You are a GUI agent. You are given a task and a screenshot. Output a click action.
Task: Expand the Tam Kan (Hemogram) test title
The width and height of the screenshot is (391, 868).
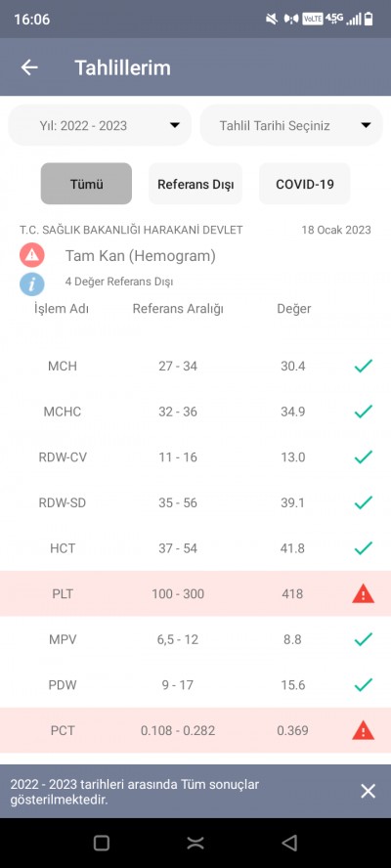[140, 256]
